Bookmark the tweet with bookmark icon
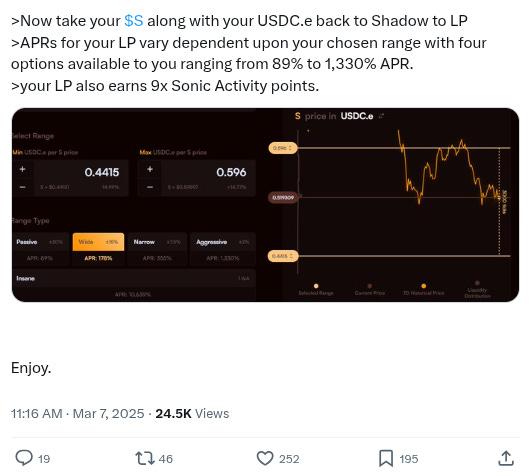This screenshot has width=531, height=476. [x=386, y=458]
